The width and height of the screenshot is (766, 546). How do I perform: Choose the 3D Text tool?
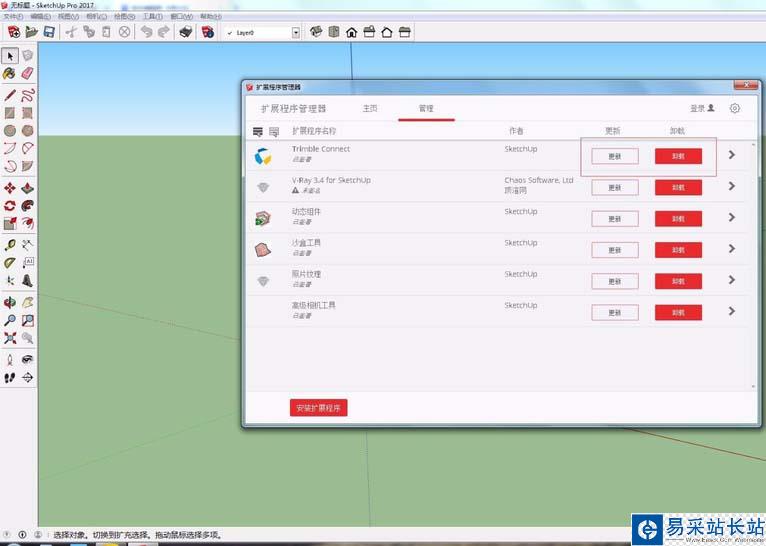(x=28, y=280)
